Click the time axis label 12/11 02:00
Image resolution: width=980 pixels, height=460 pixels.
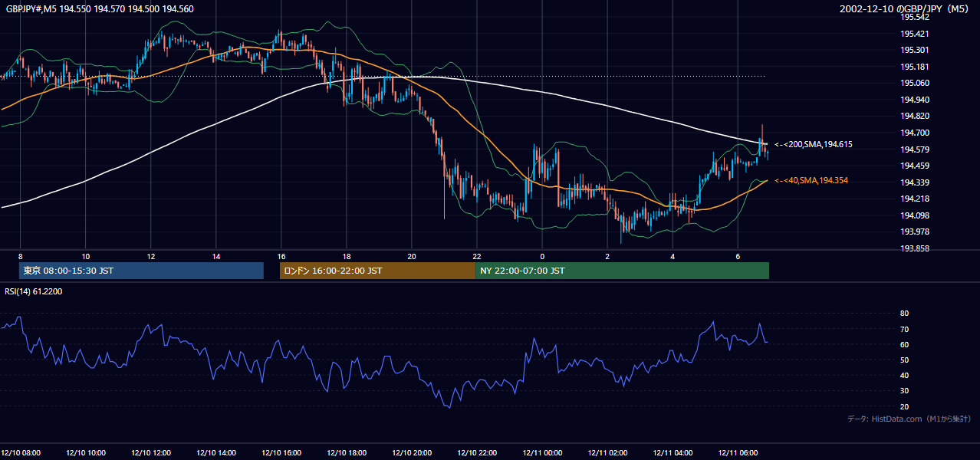607,453
